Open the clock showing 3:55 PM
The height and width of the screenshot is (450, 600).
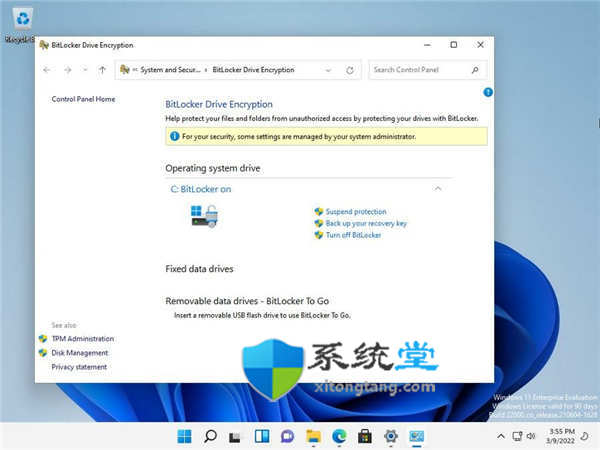[561, 436]
